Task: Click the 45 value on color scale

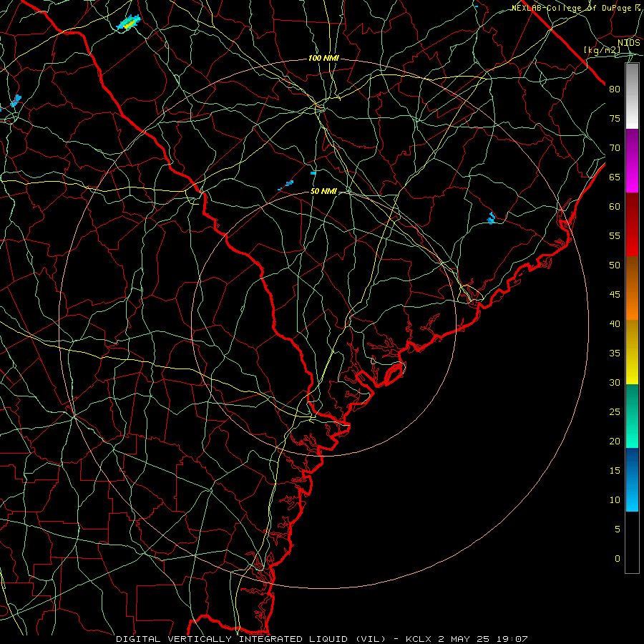Action: coord(615,295)
